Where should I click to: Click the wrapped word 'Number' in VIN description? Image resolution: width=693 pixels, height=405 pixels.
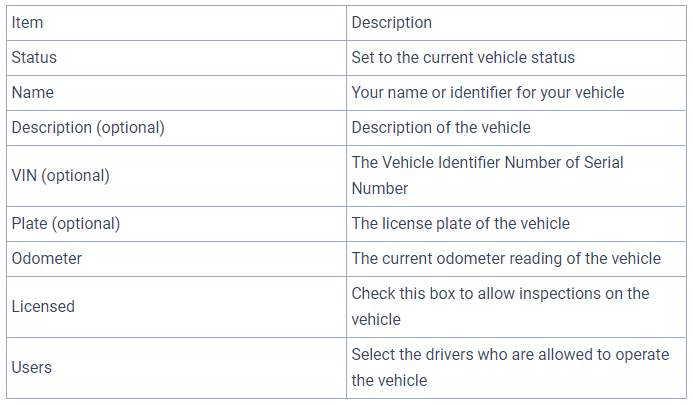pyautogui.click(x=380, y=188)
